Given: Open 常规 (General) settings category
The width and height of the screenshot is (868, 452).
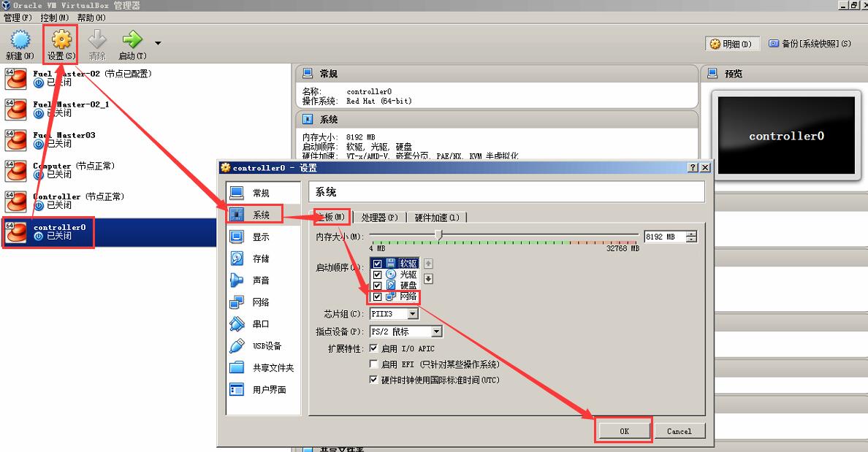Looking at the screenshot, I should pyautogui.click(x=262, y=193).
